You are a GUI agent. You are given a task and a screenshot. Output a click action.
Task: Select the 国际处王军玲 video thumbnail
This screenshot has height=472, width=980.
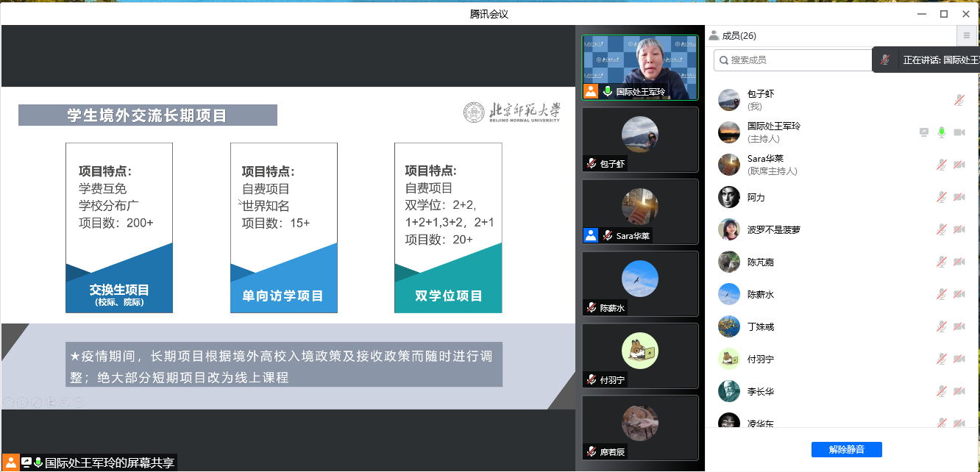pos(639,67)
